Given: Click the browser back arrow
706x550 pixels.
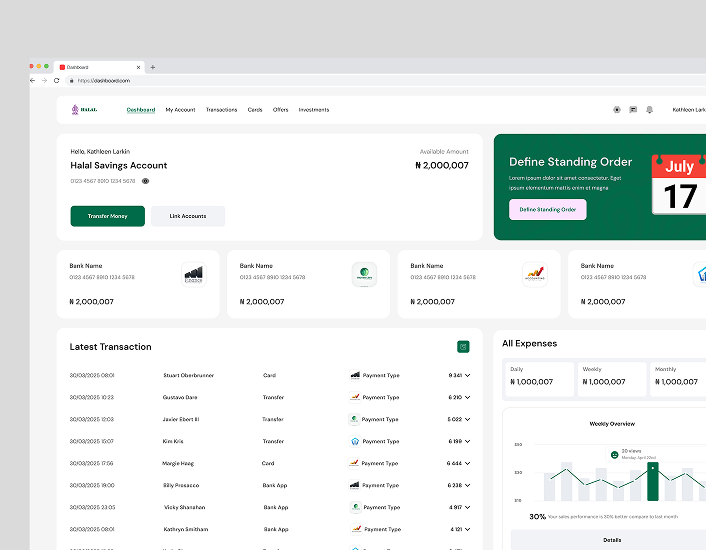Looking at the screenshot, I should click(32, 81).
